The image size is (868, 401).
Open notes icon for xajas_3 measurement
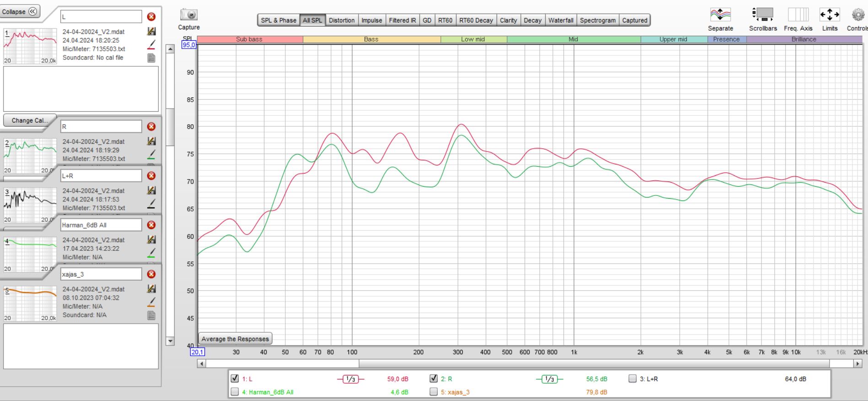(x=151, y=315)
